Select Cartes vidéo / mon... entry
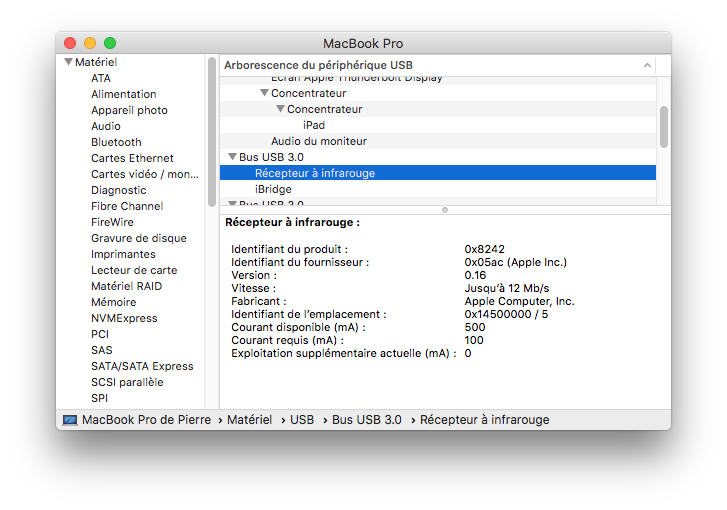Screen dimensions: 727x510 [145, 174]
